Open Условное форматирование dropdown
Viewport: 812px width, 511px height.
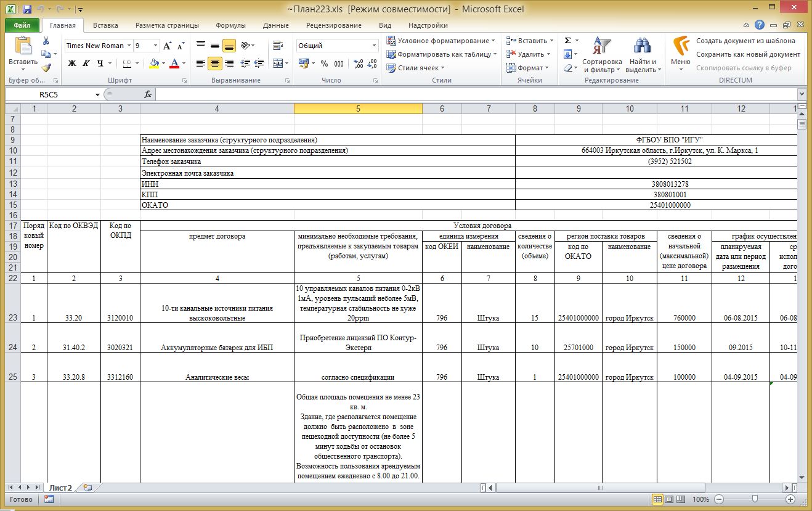(441, 41)
